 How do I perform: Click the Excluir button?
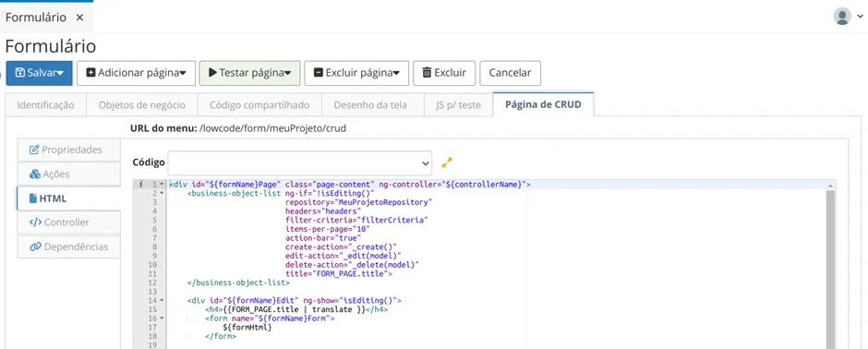click(444, 73)
